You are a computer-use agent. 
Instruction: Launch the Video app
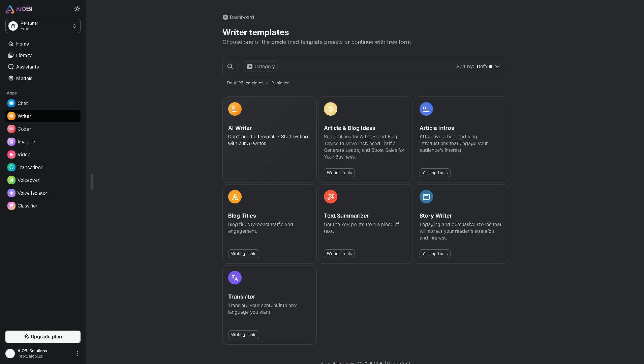click(23, 155)
